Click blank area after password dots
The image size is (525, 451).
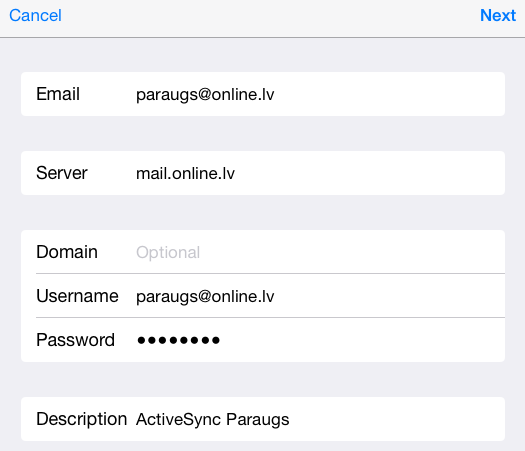362,340
